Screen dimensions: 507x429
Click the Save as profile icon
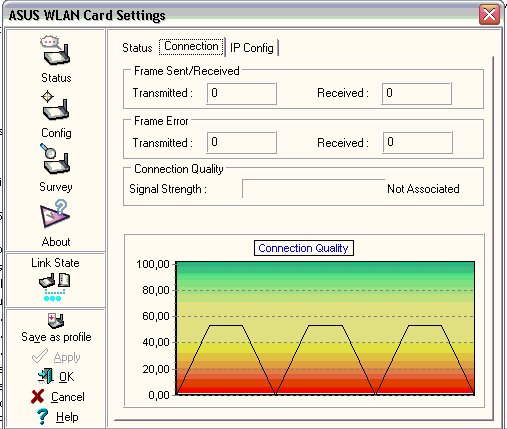click(56, 320)
